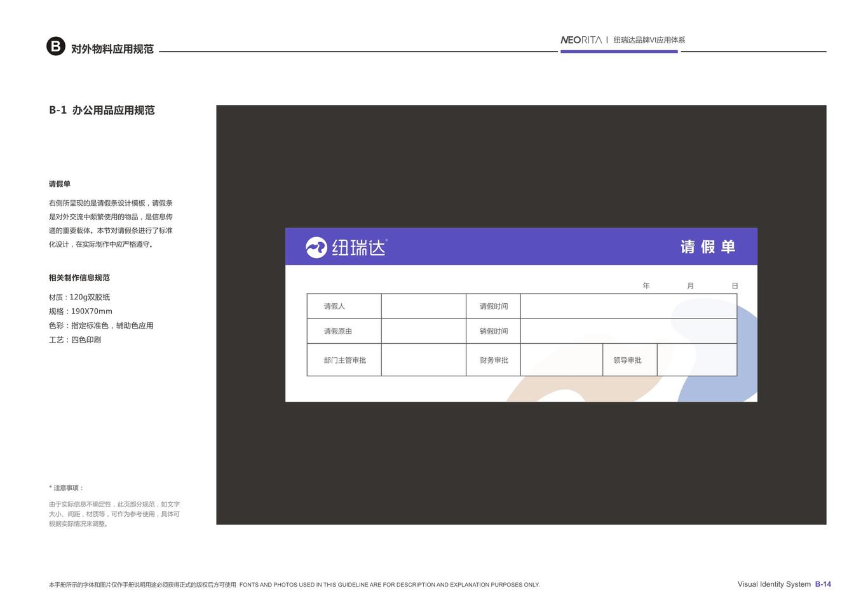Click the 领导审批 table cell

(x=630, y=360)
